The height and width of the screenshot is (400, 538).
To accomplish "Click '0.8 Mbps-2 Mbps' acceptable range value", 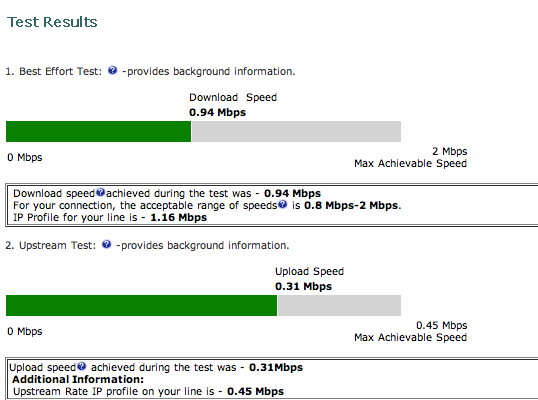I will click(351, 205).
